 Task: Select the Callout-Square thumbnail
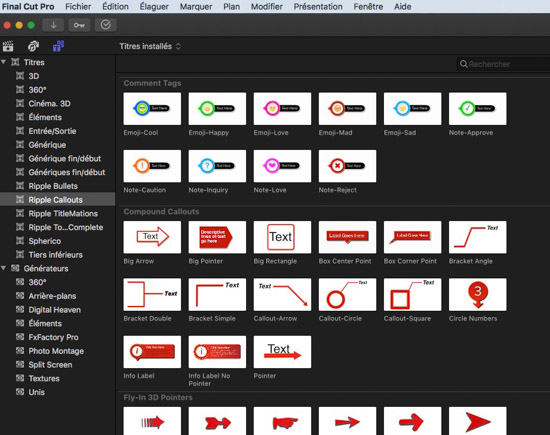[412, 294]
